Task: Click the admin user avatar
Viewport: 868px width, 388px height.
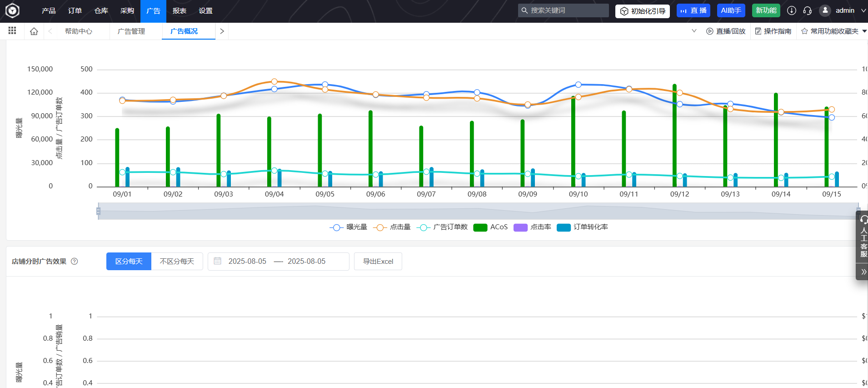Action: click(825, 10)
